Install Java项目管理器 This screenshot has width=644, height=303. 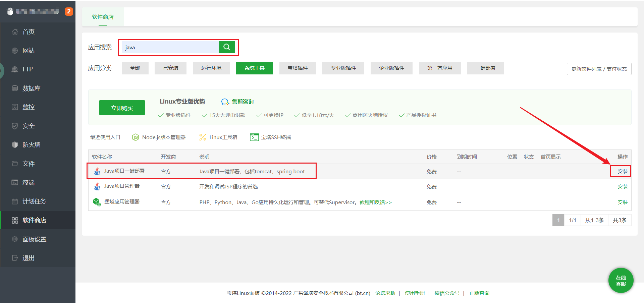click(x=623, y=186)
